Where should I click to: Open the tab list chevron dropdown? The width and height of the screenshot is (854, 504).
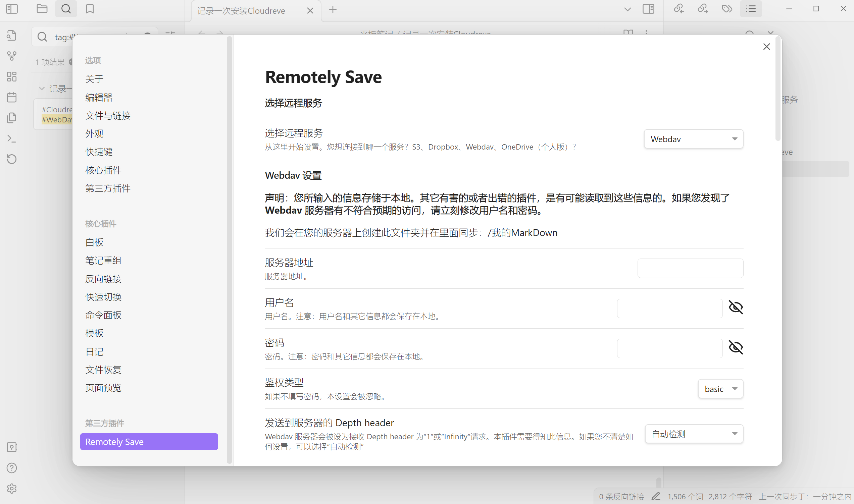coord(628,9)
